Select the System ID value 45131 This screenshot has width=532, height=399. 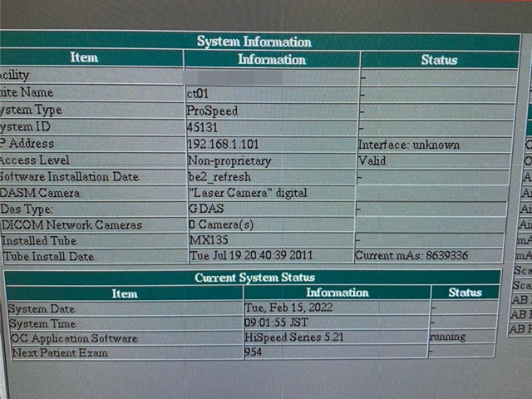pos(203,127)
